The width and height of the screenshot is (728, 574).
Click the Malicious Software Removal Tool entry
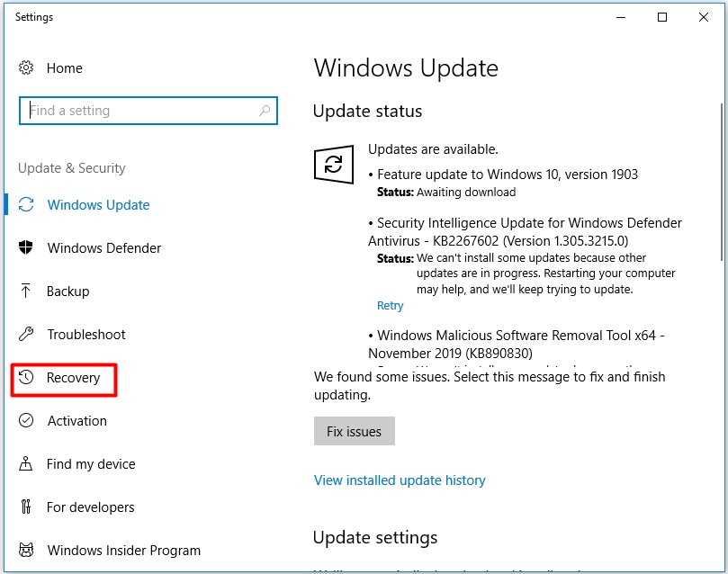(x=517, y=345)
